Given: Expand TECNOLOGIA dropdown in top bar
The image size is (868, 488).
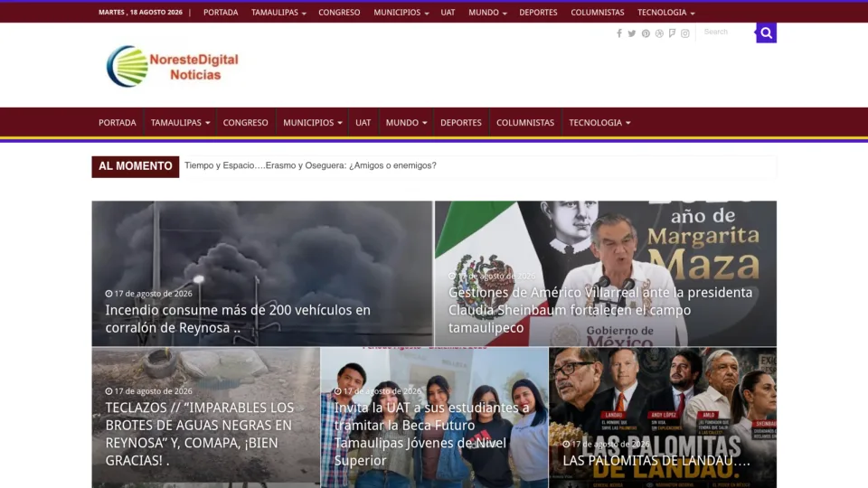Looking at the screenshot, I should tap(666, 12).
